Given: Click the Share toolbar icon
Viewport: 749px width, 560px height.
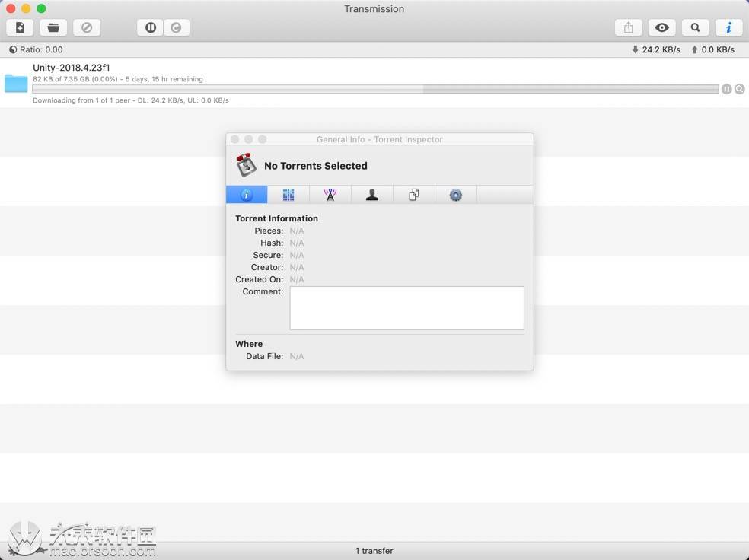Looking at the screenshot, I should tap(628, 27).
